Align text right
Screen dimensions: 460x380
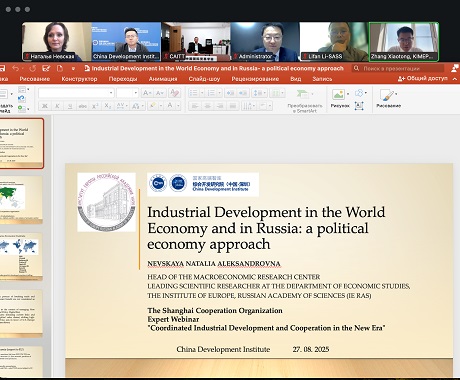(220, 106)
